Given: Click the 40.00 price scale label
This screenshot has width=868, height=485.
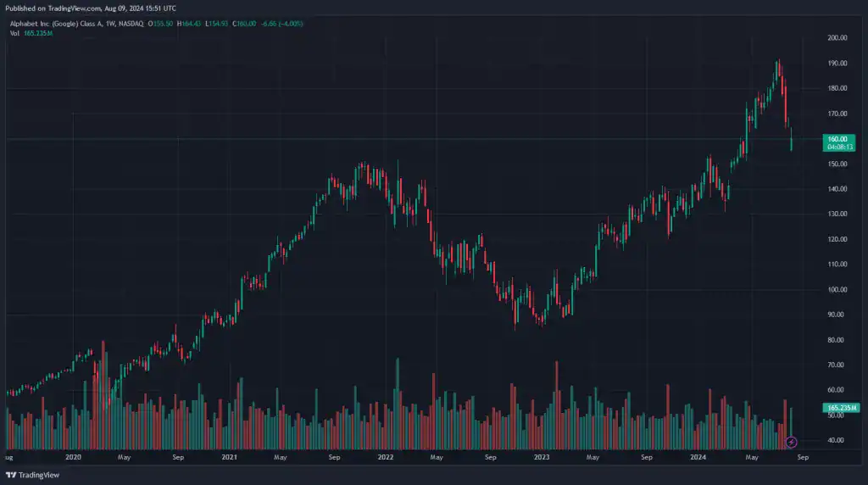Looking at the screenshot, I should 837,441.
